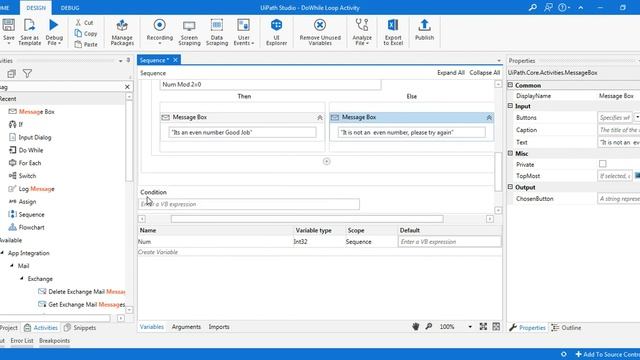Image resolution: width=640 pixels, height=360 pixels.
Task: Toggle the Private checkbox
Action: tap(602, 164)
